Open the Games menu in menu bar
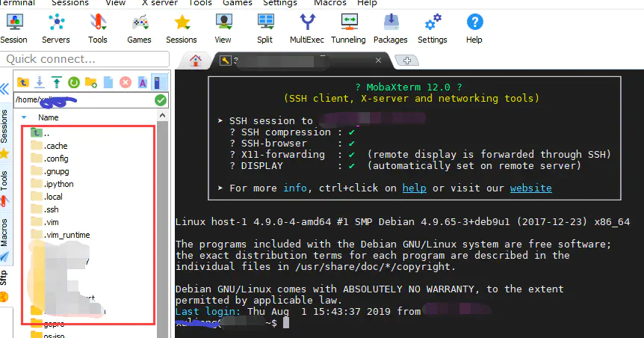Viewport: 644px width, 338px height. pyautogui.click(x=238, y=3)
